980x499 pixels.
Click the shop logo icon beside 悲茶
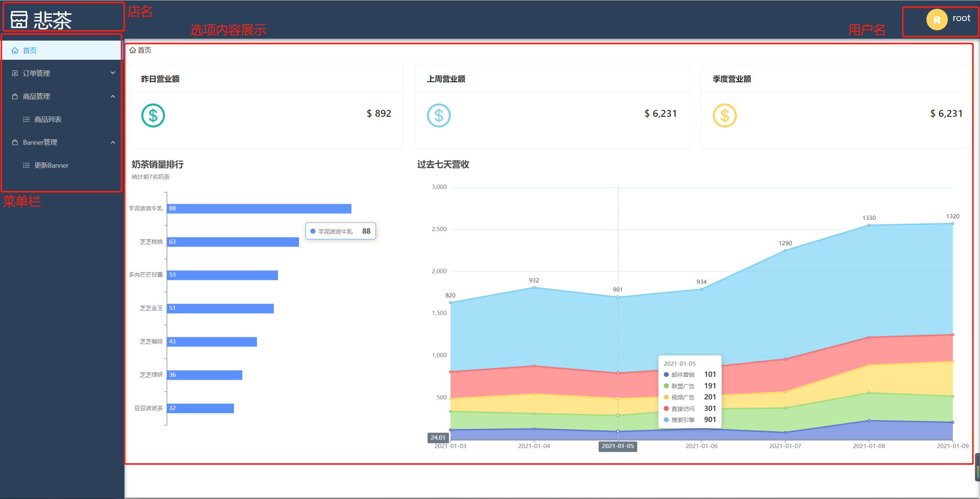(19, 20)
